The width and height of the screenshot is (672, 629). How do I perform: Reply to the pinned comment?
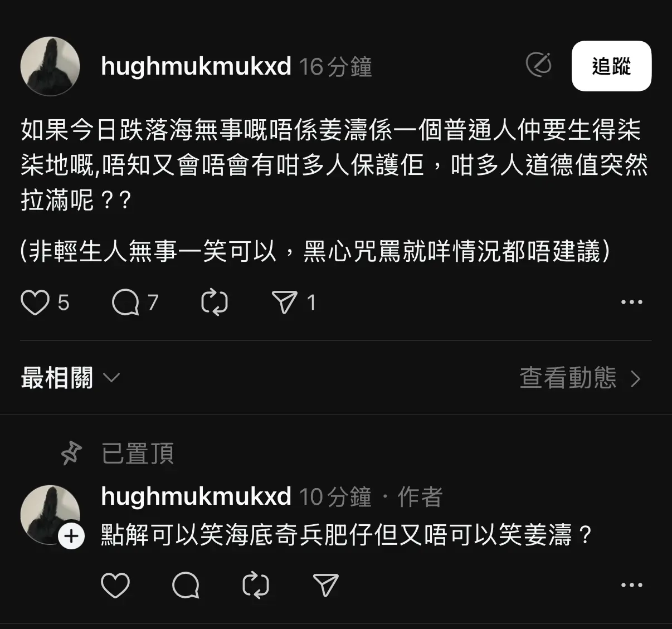click(x=186, y=585)
